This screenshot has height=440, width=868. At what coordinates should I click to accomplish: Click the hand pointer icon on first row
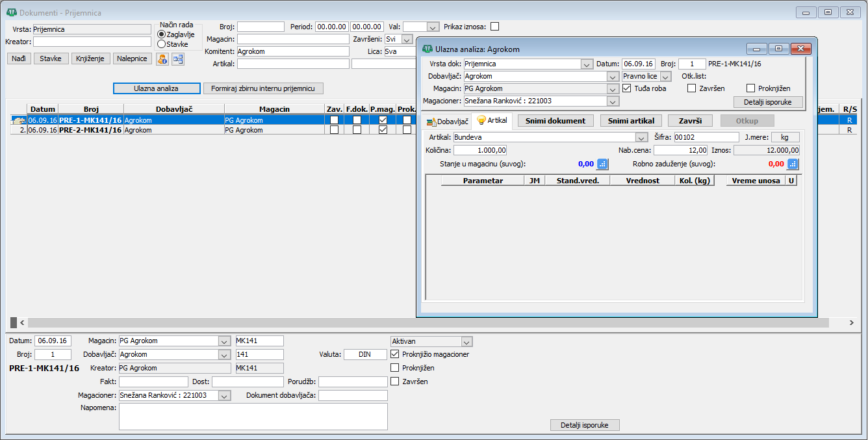click(x=18, y=120)
